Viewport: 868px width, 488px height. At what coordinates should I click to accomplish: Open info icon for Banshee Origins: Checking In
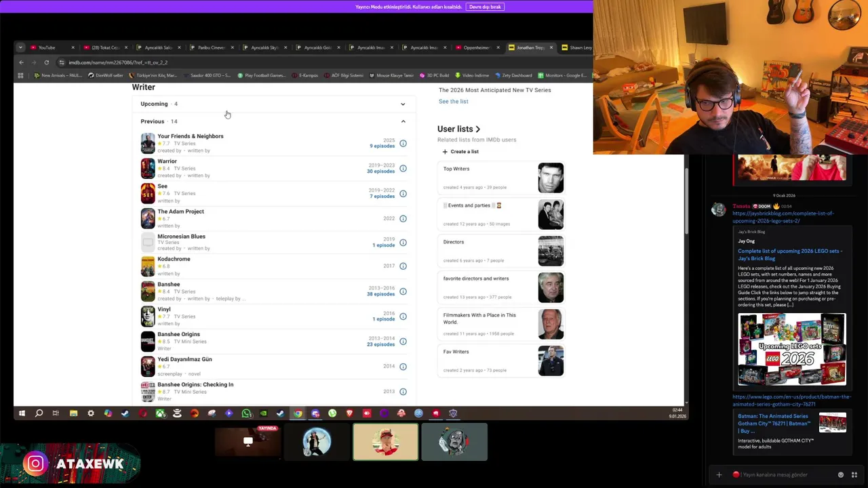click(403, 391)
